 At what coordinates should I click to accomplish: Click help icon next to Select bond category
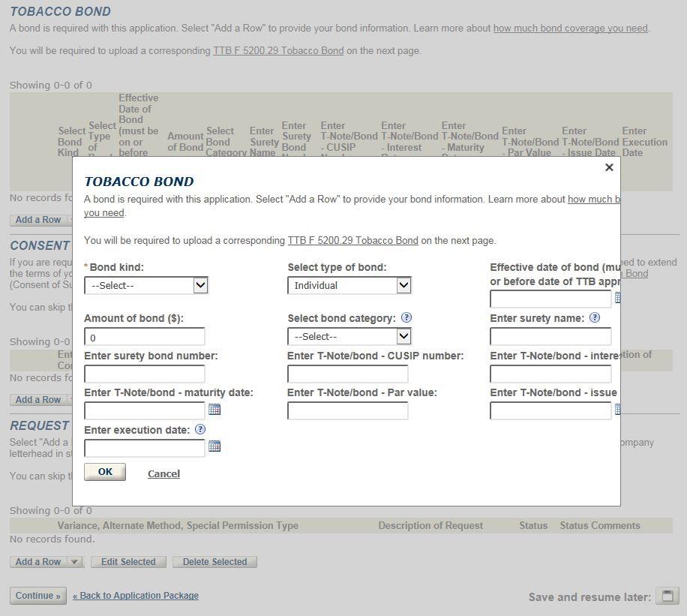(406, 318)
